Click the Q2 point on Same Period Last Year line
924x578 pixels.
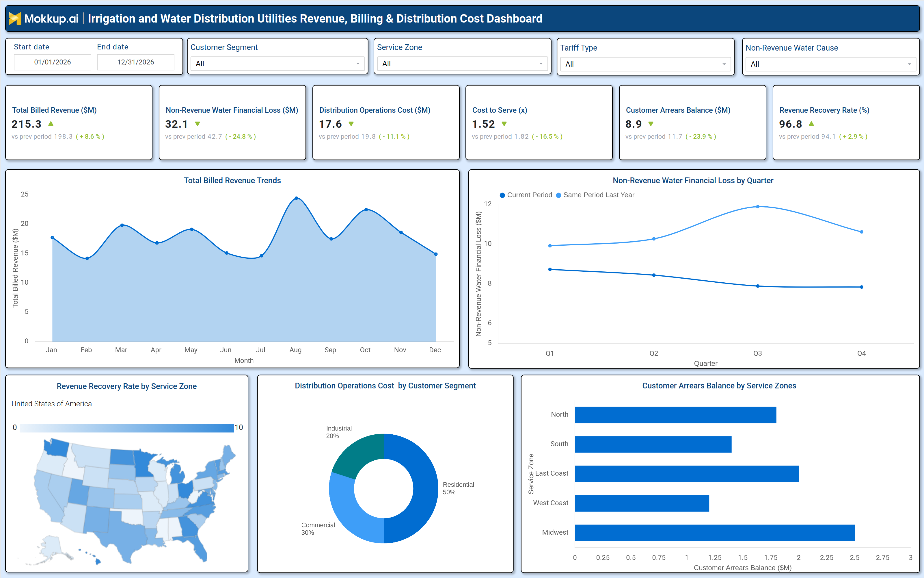pos(654,239)
